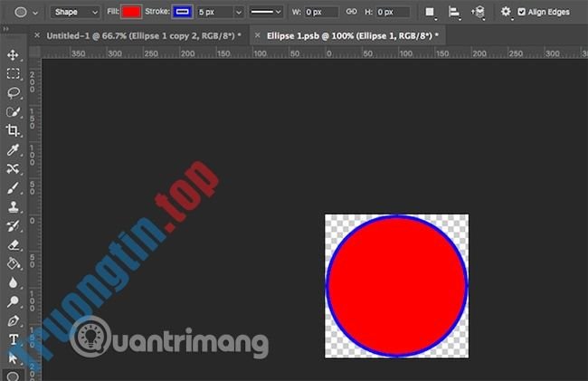Select the Ellipse tool in the toolbar
The width and height of the screenshot is (588, 381).
click(x=14, y=376)
